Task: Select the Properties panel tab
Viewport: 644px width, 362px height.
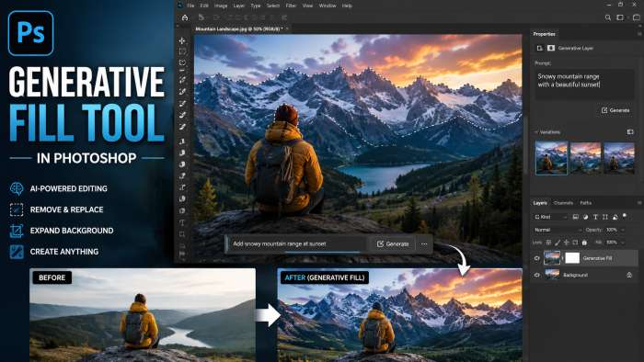Action: [545, 34]
